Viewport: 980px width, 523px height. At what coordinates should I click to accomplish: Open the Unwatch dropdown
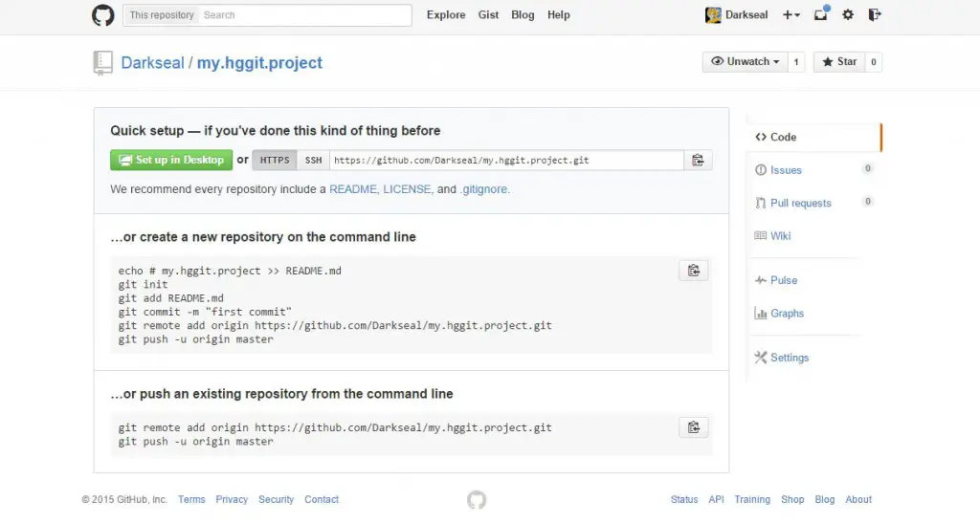(x=745, y=62)
